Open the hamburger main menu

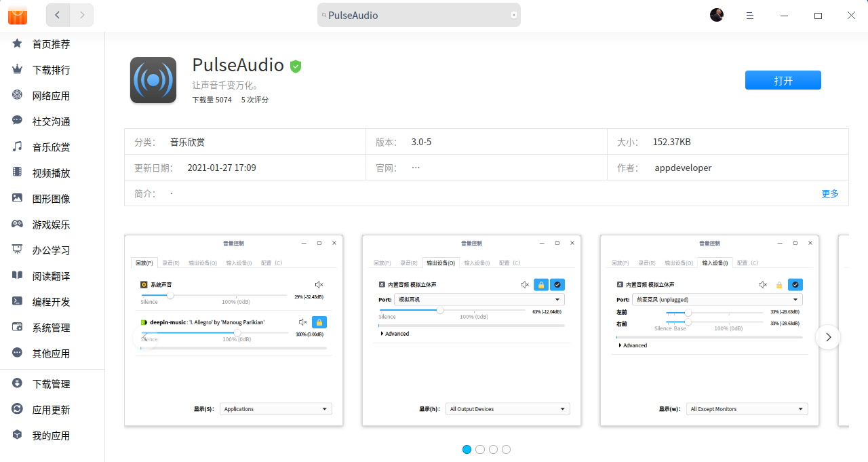(750, 15)
